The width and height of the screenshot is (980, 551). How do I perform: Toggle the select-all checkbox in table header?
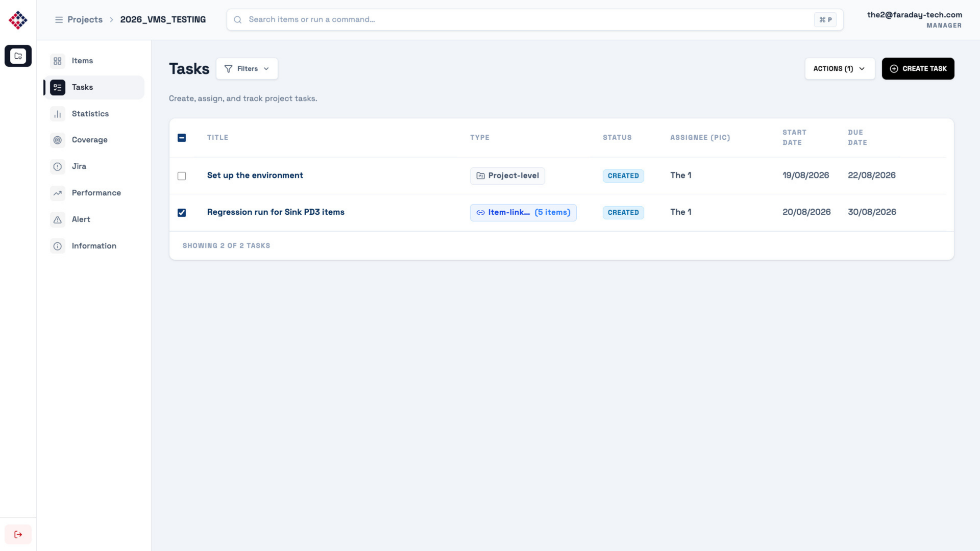pos(182,138)
